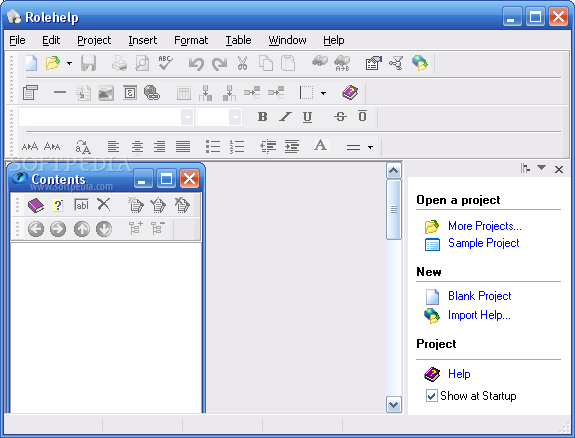This screenshot has height=438, width=575.
Task: Insert horizontal line icon
Action: point(59,92)
